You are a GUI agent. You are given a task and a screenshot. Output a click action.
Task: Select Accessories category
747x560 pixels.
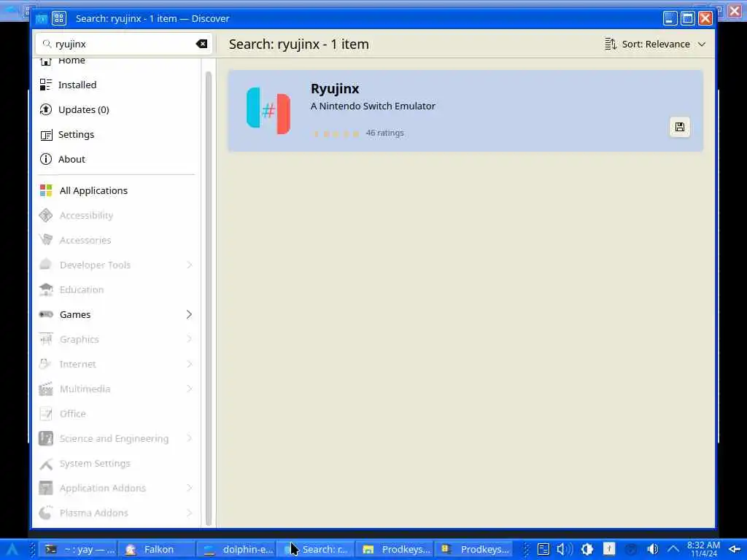coord(116,240)
